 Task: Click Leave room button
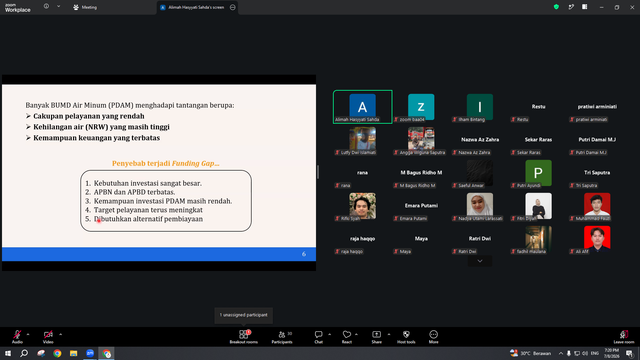pyautogui.click(x=624, y=337)
